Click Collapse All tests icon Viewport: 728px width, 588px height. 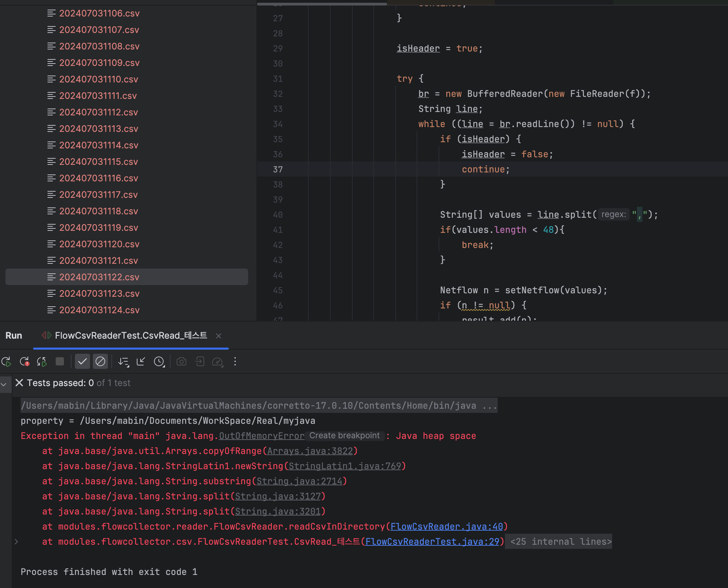(x=141, y=362)
